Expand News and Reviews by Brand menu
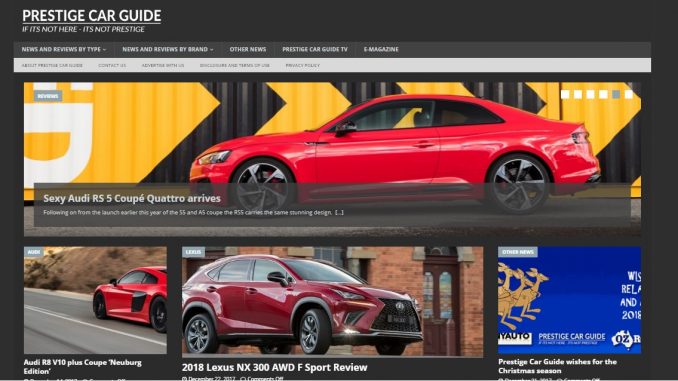The height and width of the screenshot is (381, 678). (168, 49)
